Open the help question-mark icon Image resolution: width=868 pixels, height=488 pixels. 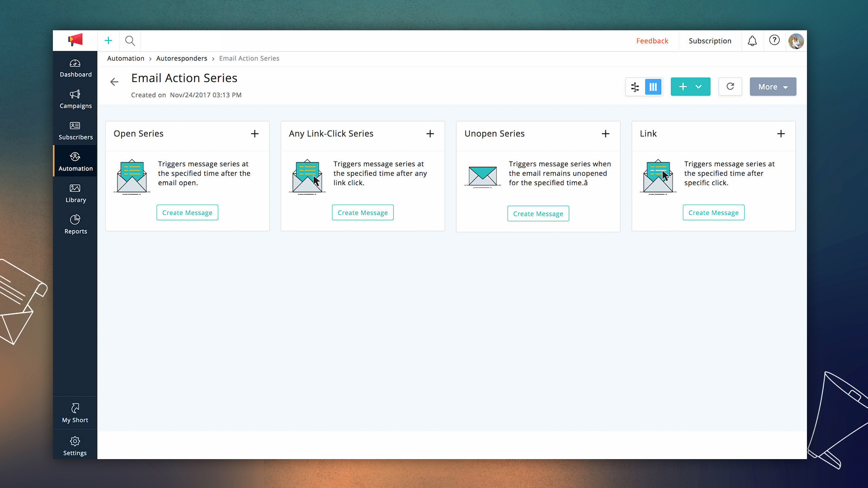774,40
